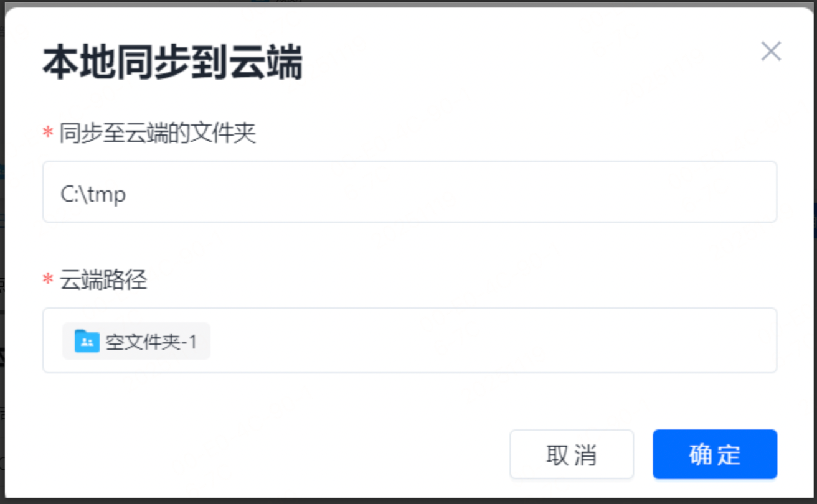This screenshot has width=817, height=504.
Task: Expand the sync destination folder field
Action: (408, 191)
